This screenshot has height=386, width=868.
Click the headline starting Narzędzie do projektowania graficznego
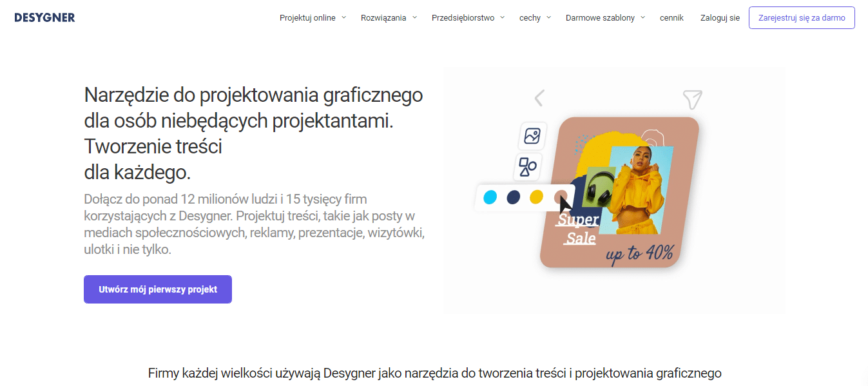point(253,133)
